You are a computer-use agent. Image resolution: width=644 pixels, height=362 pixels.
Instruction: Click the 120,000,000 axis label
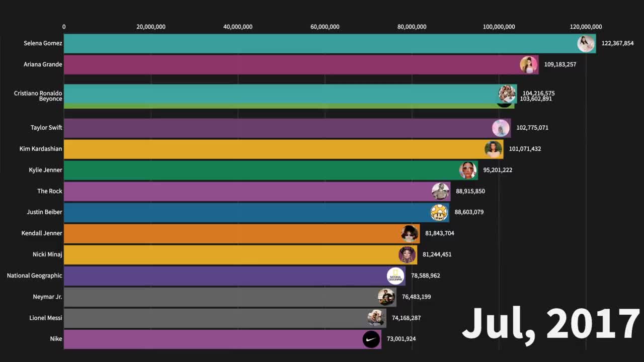click(x=586, y=27)
